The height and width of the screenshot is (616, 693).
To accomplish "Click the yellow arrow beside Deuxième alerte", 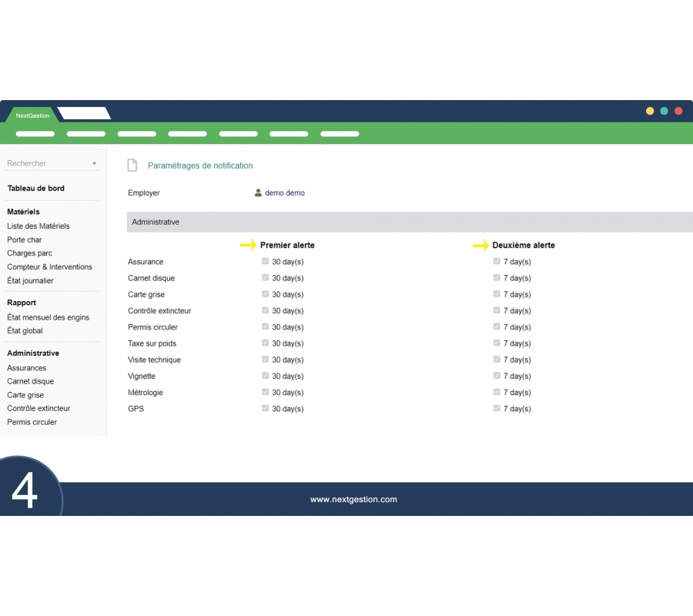I will (x=480, y=246).
